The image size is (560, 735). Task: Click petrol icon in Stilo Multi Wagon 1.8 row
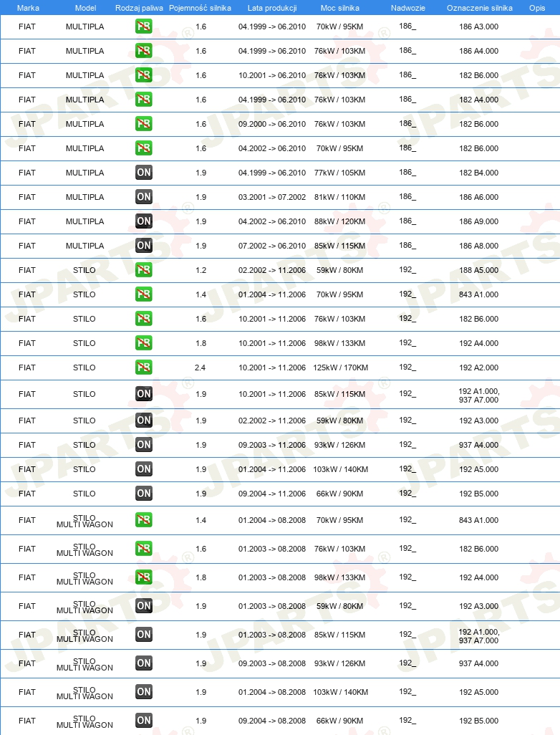143,577
